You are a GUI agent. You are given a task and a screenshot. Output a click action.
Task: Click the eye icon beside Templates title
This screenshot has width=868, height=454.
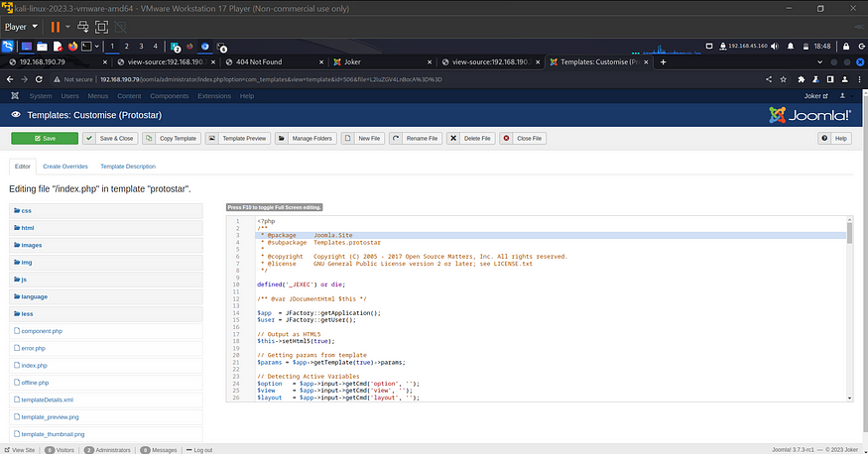click(x=16, y=114)
